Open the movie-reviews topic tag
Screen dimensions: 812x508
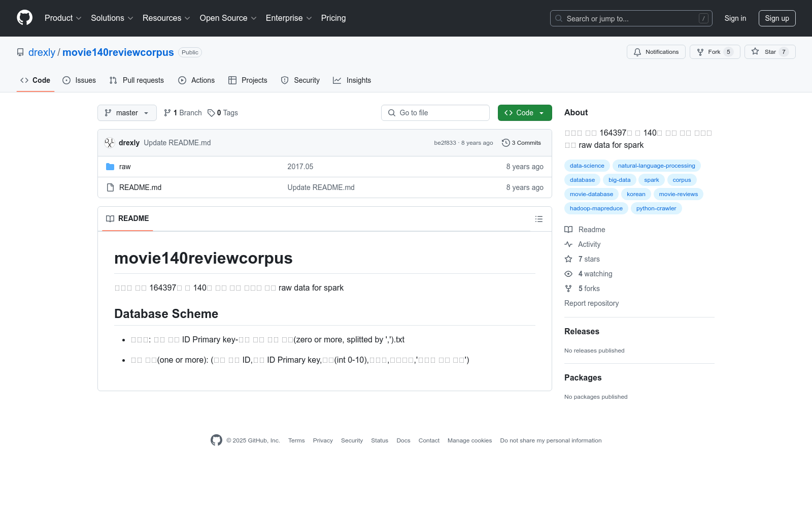pyautogui.click(x=679, y=194)
